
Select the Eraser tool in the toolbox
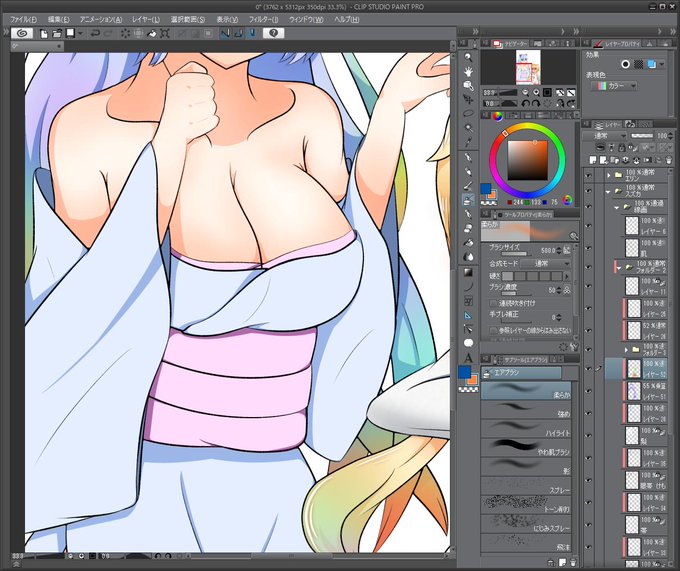(468, 228)
